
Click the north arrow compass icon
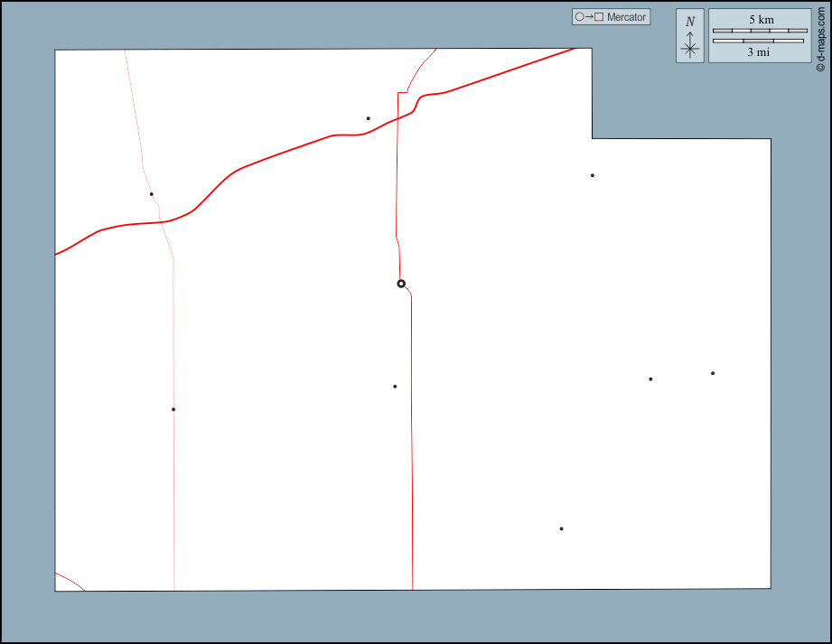(690, 36)
